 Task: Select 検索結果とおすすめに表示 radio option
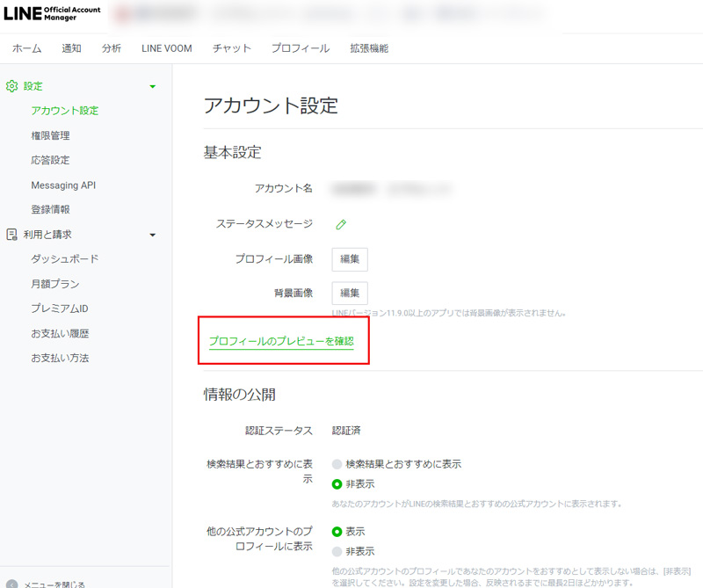pos(337,464)
